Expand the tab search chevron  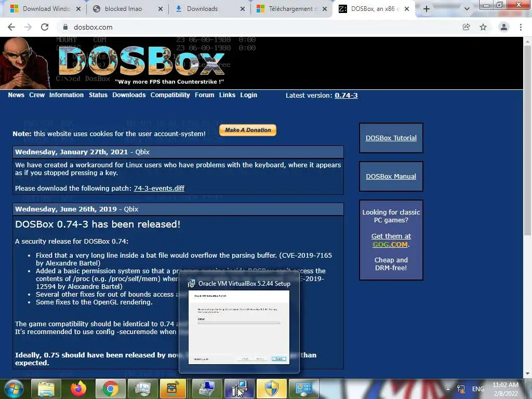click(467, 9)
